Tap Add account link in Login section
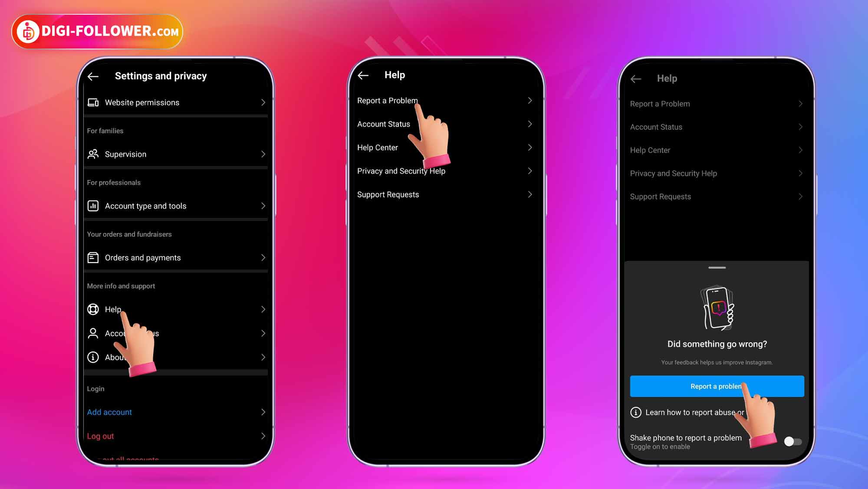Screen dimensions: 868x489 (x=109, y=412)
